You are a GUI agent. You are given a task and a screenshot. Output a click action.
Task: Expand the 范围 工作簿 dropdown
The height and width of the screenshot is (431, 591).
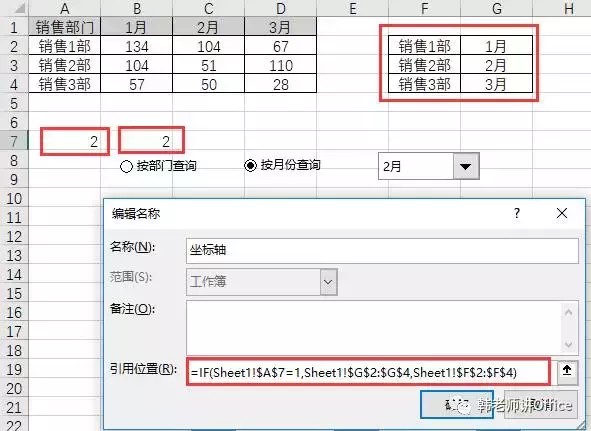pos(328,282)
